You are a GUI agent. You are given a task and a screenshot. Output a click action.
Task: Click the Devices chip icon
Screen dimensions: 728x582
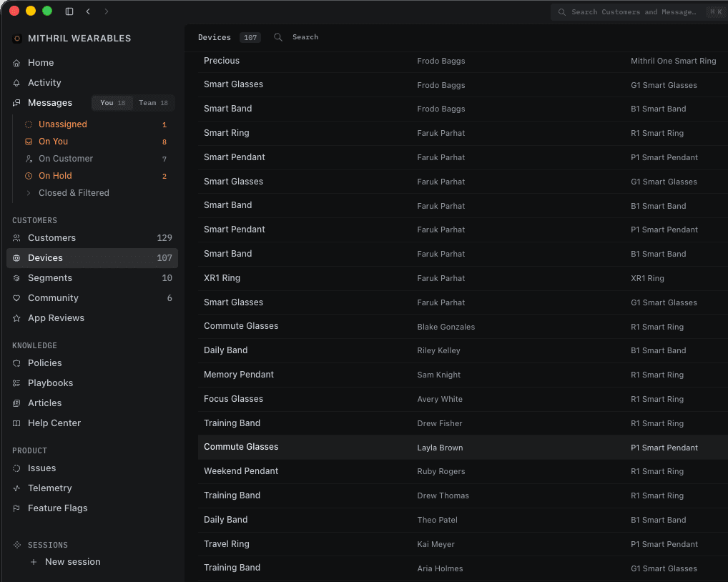pyautogui.click(x=16, y=258)
